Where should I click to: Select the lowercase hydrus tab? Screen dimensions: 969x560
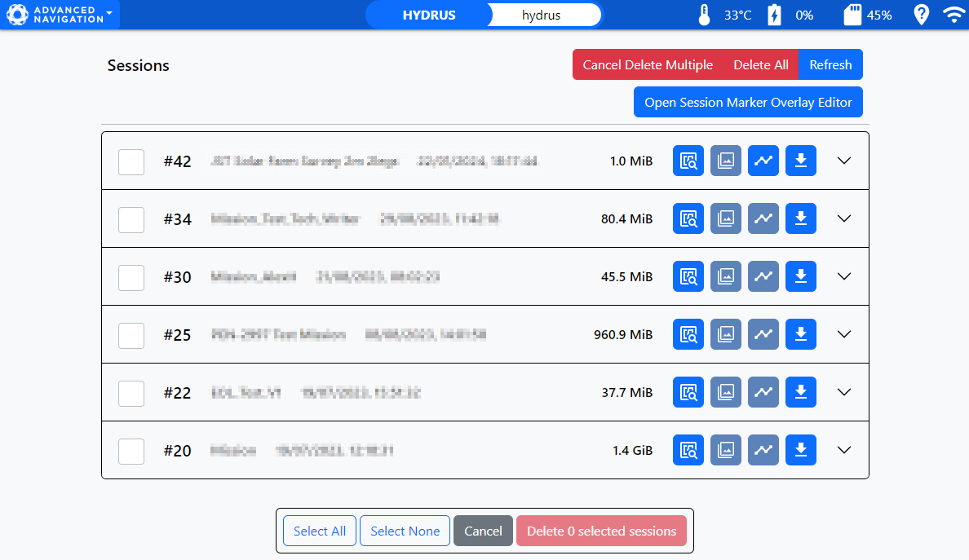[x=542, y=15]
